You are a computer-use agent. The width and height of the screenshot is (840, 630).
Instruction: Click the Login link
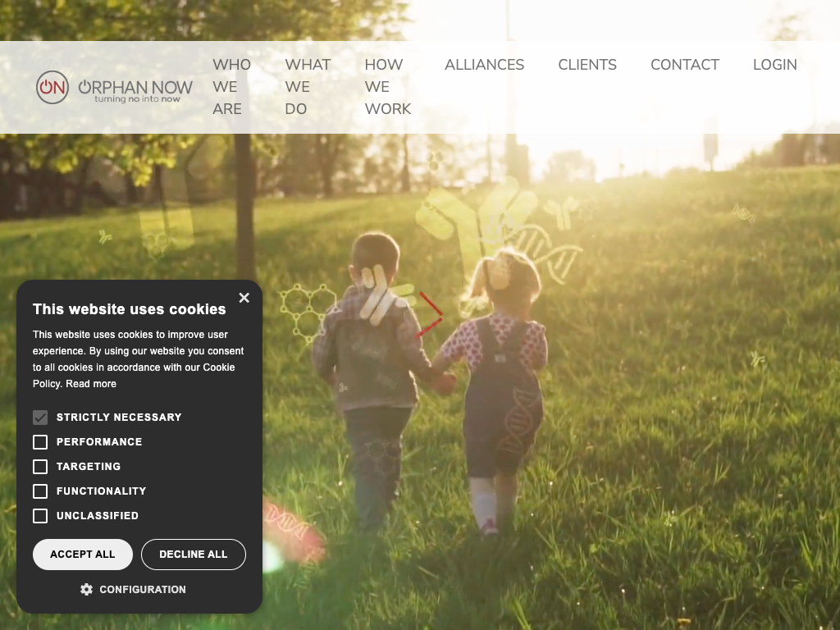point(774,65)
